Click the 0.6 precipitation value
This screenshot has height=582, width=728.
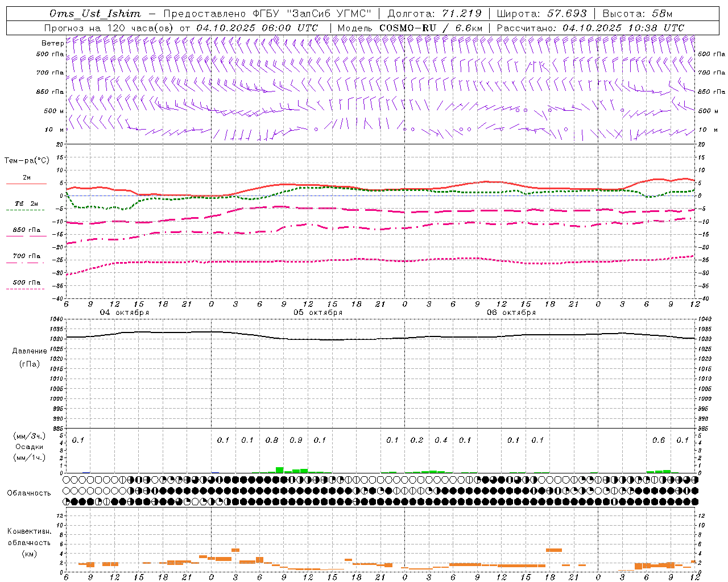[659, 440]
